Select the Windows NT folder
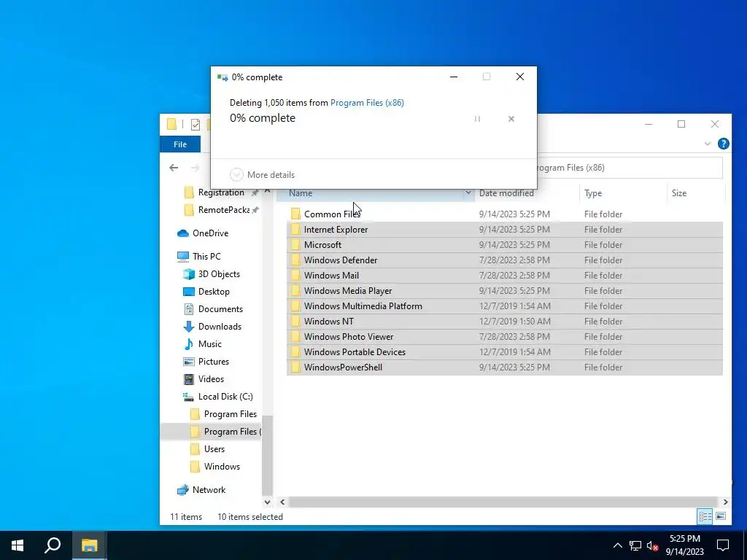747x560 pixels. coord(505,322)
